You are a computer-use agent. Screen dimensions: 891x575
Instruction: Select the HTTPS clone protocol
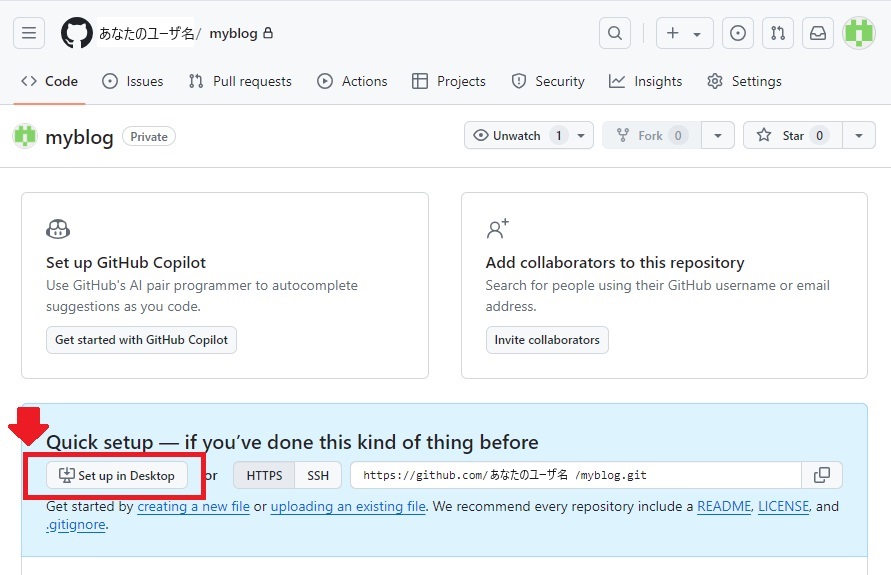[x=264, y=475]
